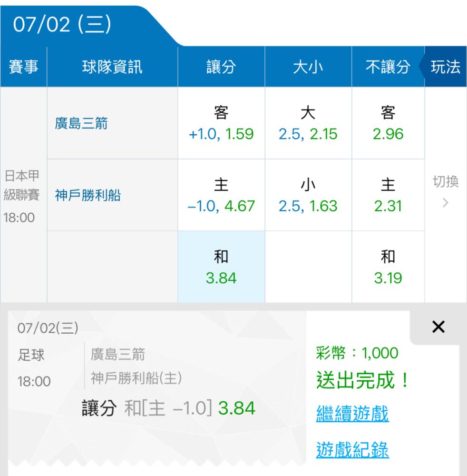Click the 大小 column header
Viewport: 467px width, 476px height.
click(x=308, y=67)
